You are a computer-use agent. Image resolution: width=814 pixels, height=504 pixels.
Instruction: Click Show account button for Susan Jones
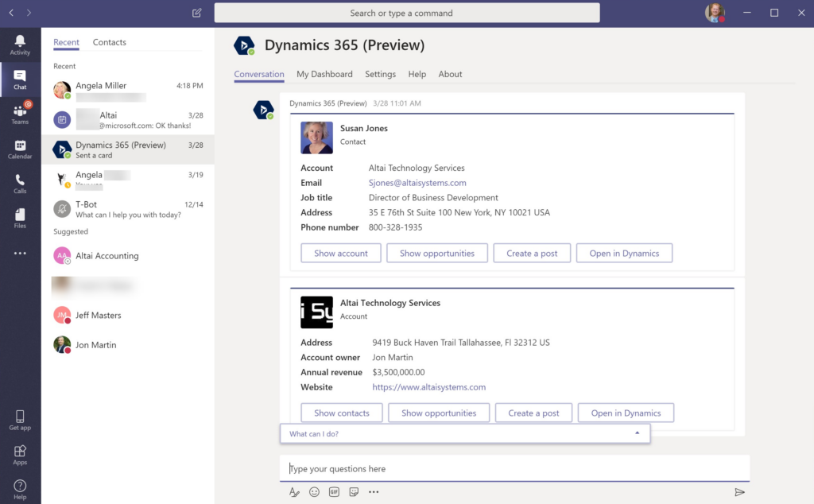340,254
